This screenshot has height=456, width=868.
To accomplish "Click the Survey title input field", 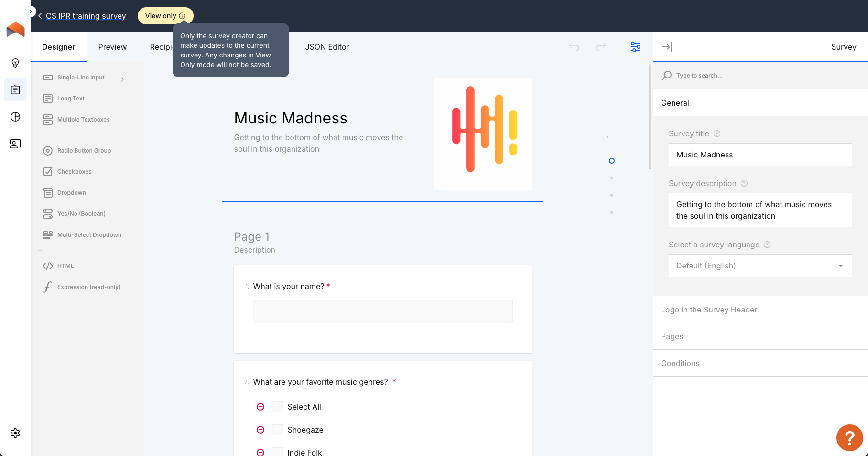I will pos(760,155).
